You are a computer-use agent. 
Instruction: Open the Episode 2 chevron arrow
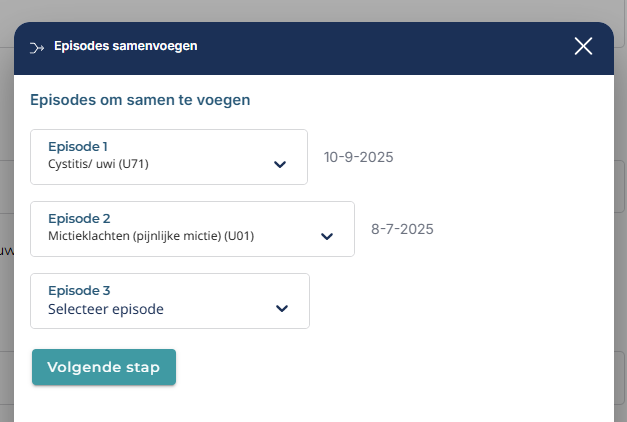(x=326, y=236)
